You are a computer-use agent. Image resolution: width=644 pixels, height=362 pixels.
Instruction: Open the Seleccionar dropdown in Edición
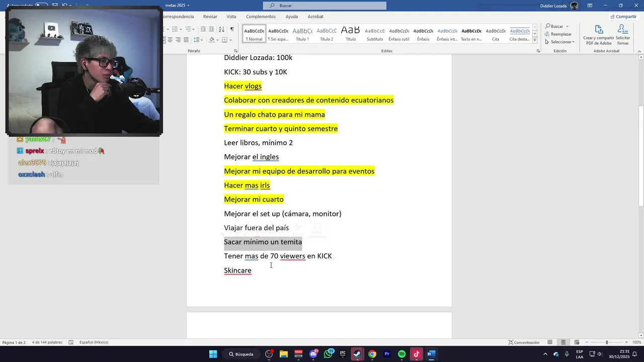[560, 42]
